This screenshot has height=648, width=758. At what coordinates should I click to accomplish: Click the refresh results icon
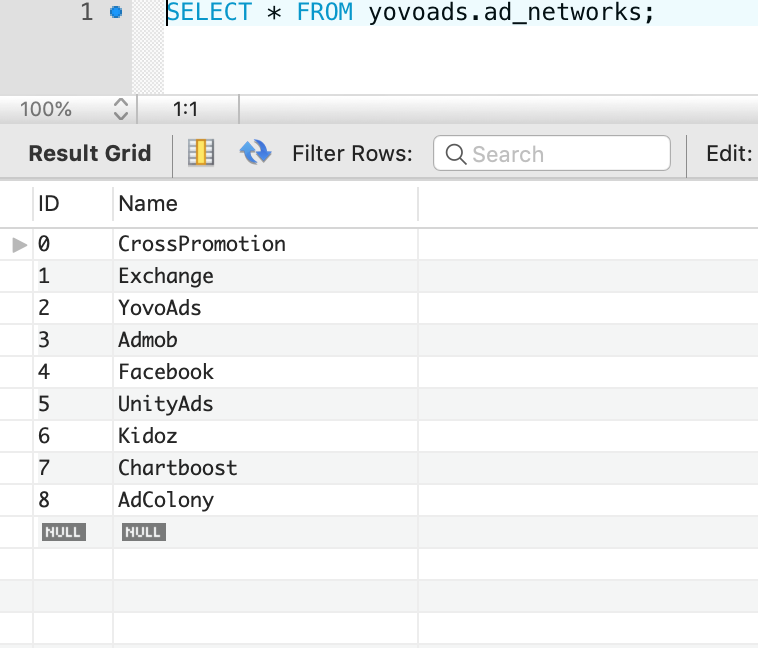256,153
